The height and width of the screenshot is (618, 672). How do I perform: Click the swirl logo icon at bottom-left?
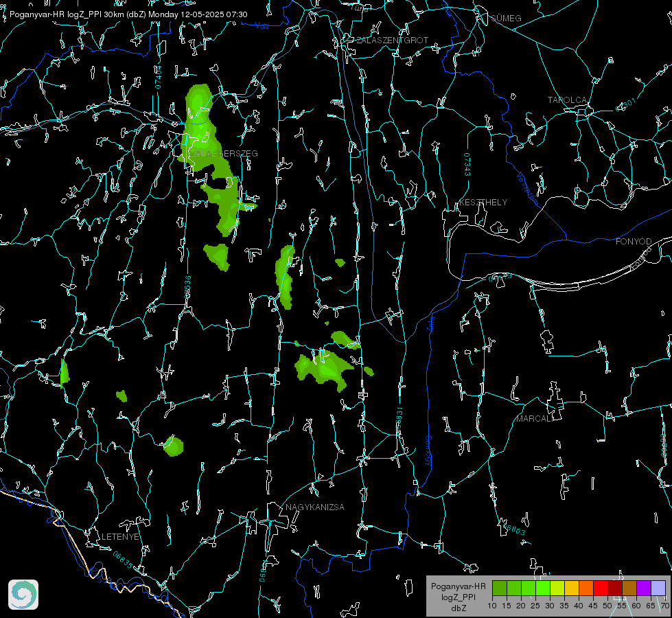coord(23,595)
